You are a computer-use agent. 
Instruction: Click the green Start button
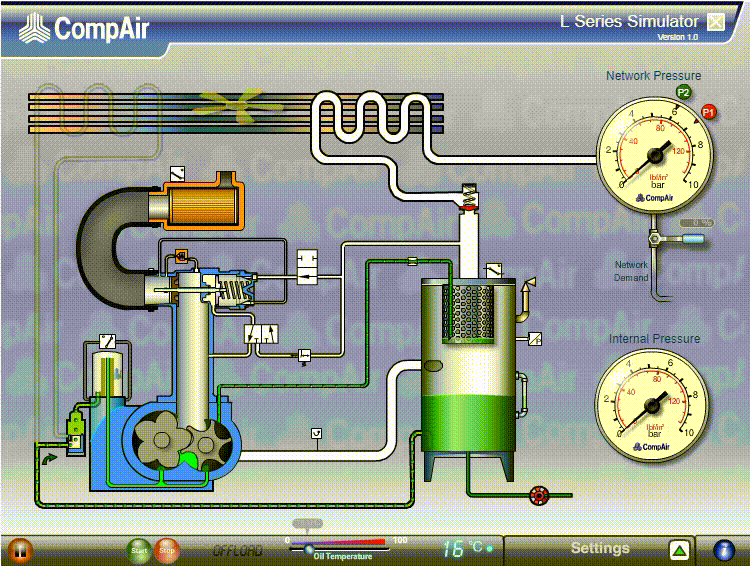(x=139, y=550)
